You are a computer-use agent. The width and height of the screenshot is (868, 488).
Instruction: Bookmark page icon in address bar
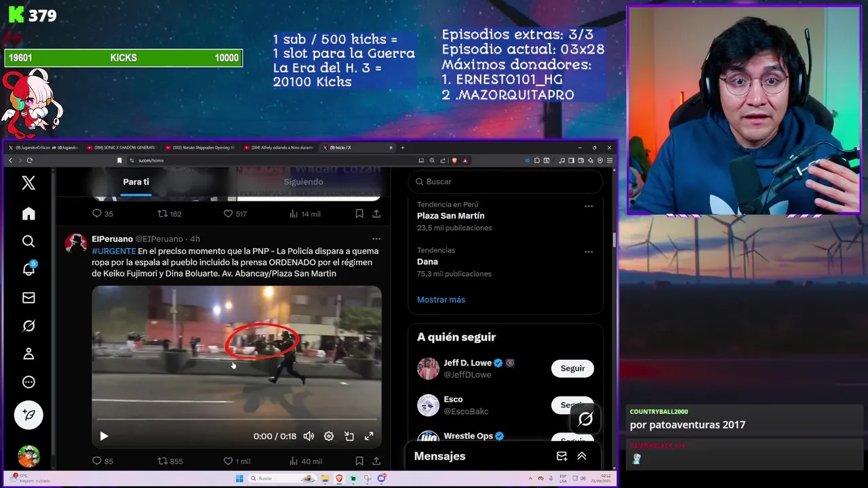coord(119,161)
